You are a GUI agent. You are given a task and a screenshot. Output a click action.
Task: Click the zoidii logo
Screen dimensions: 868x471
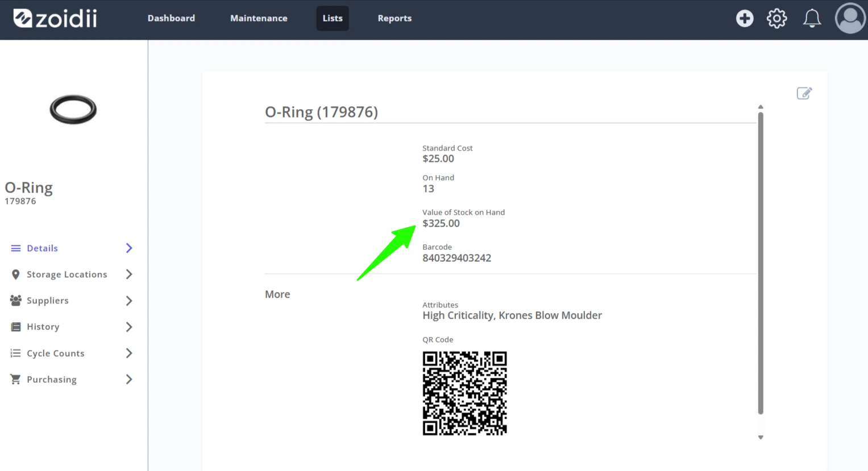click(55, 18)
